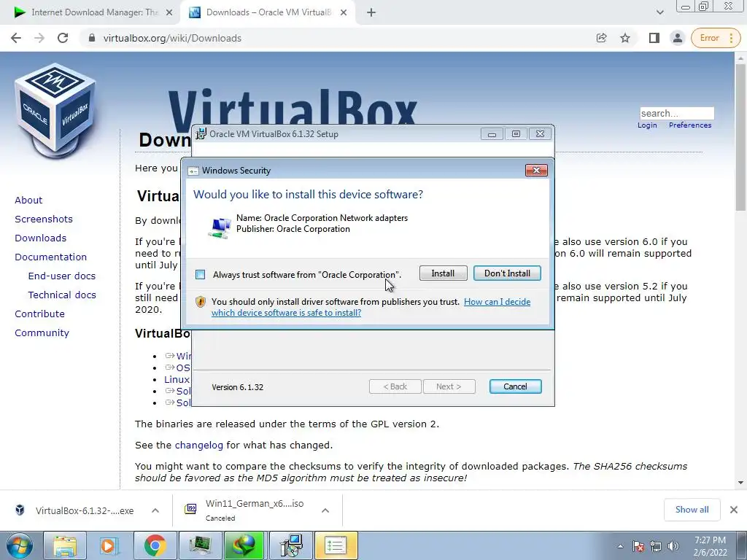Open a new browser tab
Screen dimensions: 747x560
371,13
